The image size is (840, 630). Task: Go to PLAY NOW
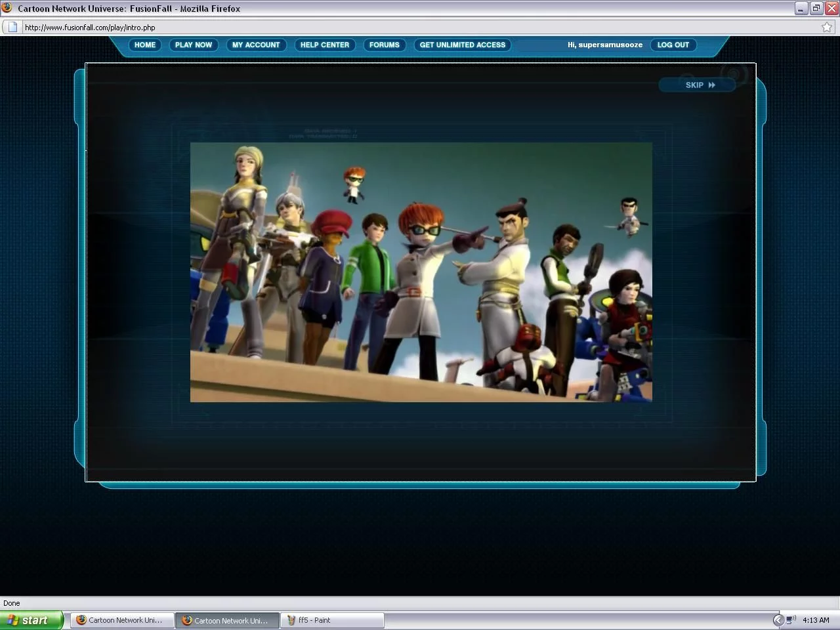pyautogui.click(x=194, y=45)
